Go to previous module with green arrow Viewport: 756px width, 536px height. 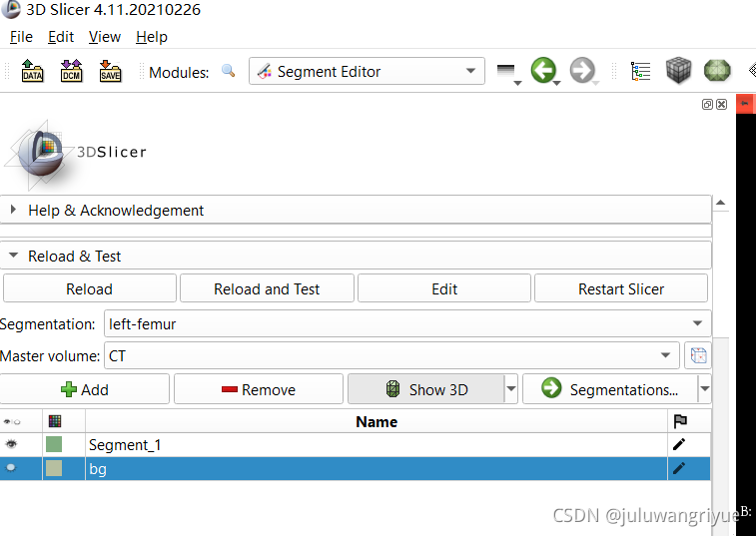click(544, 71)
